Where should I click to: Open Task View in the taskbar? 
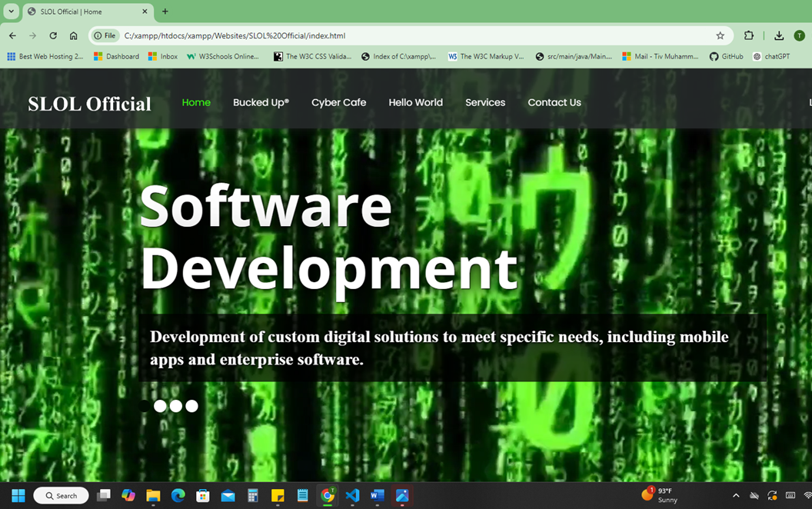(x=104, y=495)
